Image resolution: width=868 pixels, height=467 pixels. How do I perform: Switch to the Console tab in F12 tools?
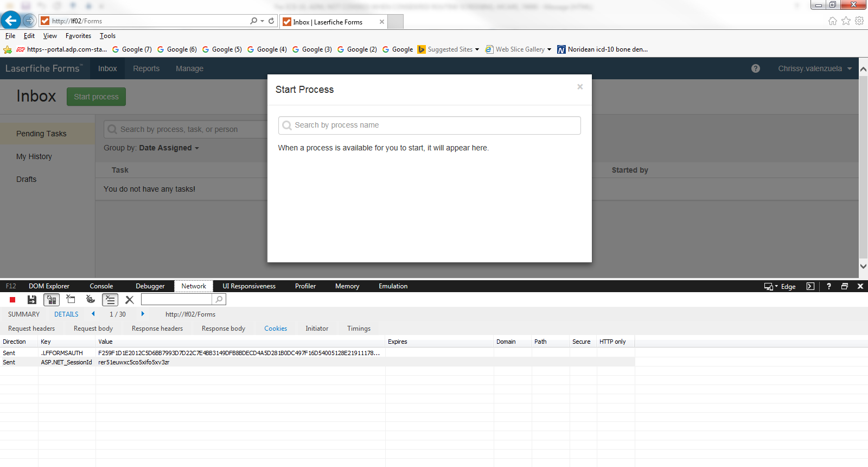point(101,286)
